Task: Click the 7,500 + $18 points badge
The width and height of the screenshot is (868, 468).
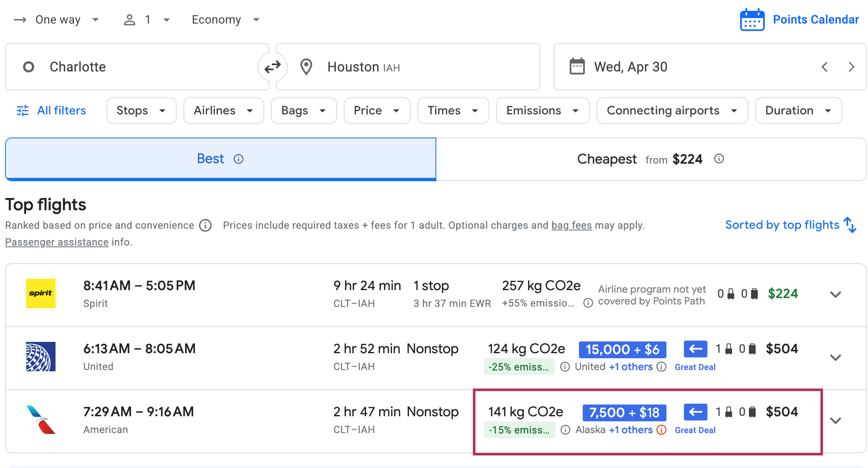Action: (x=624, y=412)
